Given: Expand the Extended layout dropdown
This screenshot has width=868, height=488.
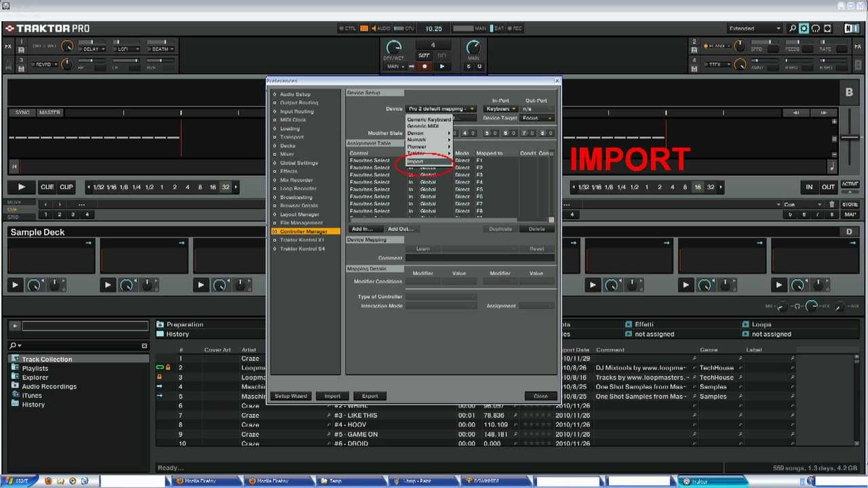Looking at the screenshot, I should pos(754,28).
